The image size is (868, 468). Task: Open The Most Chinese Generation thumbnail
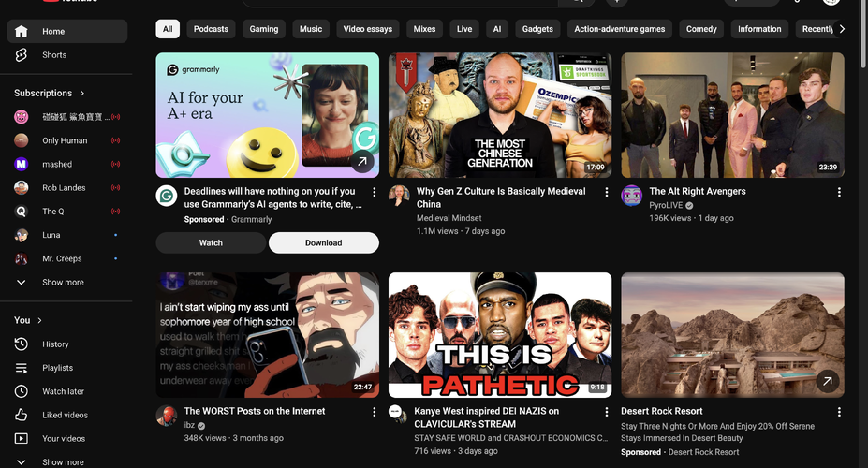click(x=500, y=115)
